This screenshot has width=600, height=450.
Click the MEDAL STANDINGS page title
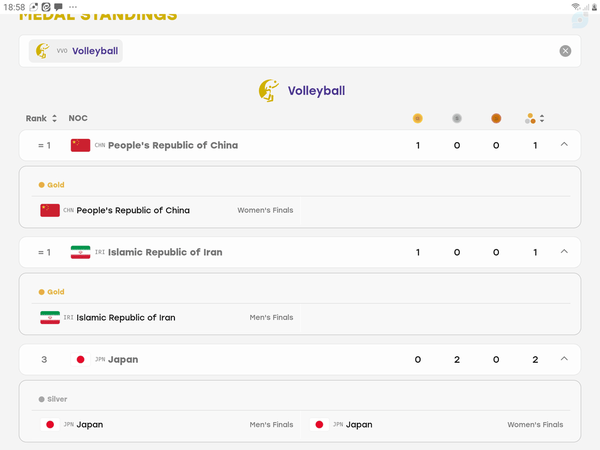(98, 16)
